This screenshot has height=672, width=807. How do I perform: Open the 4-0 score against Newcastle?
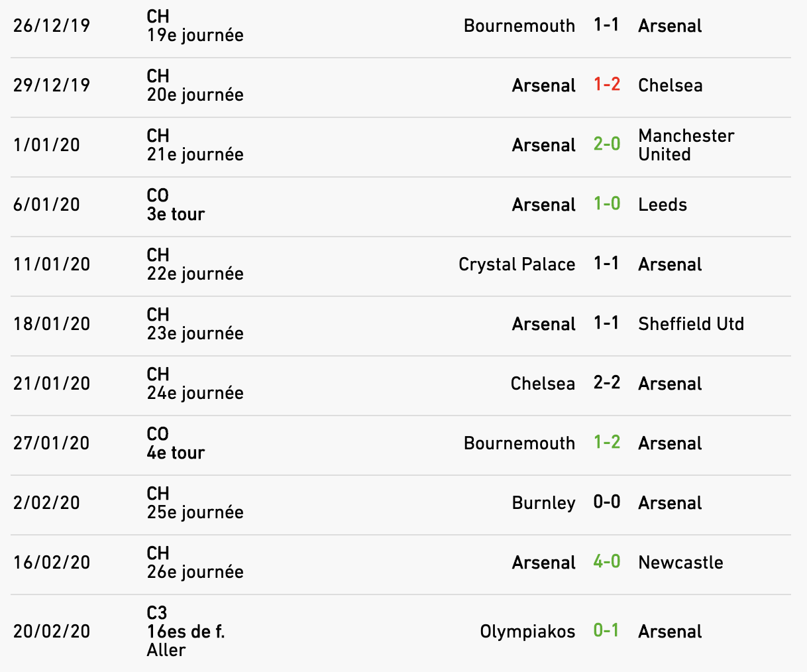point(606,562)
